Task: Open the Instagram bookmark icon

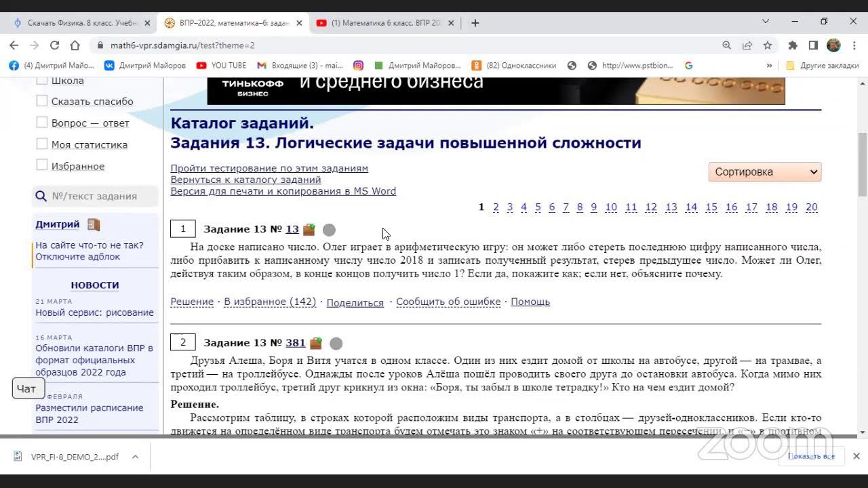Action: (x=358, y=66)
